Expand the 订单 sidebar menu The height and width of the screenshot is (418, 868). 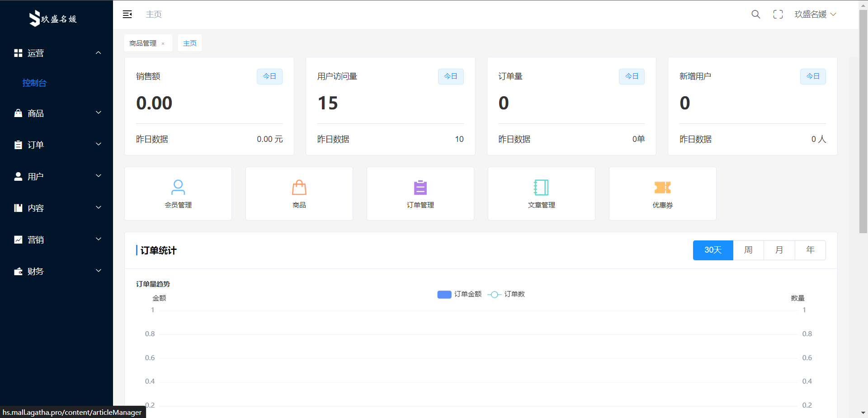point(57,145)
